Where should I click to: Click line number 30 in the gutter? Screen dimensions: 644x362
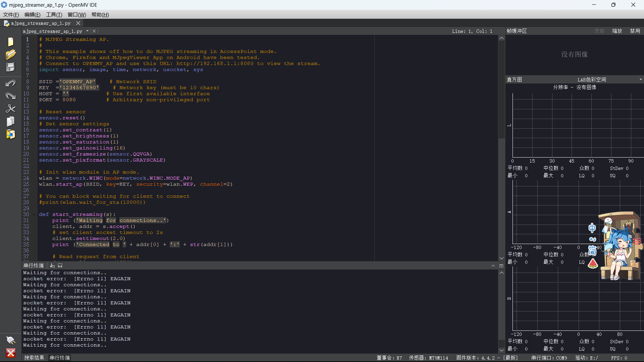coord(26,215)
